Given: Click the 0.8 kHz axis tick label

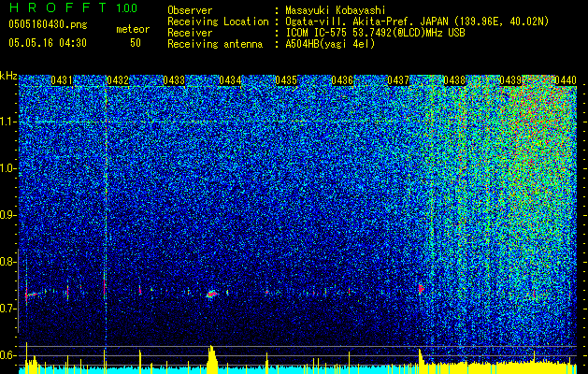Looking at the screenshot, I should [7, 262].
